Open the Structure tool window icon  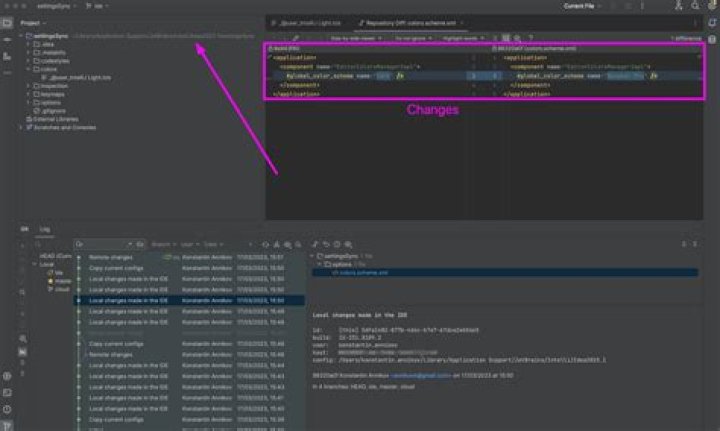coord(7,56)
